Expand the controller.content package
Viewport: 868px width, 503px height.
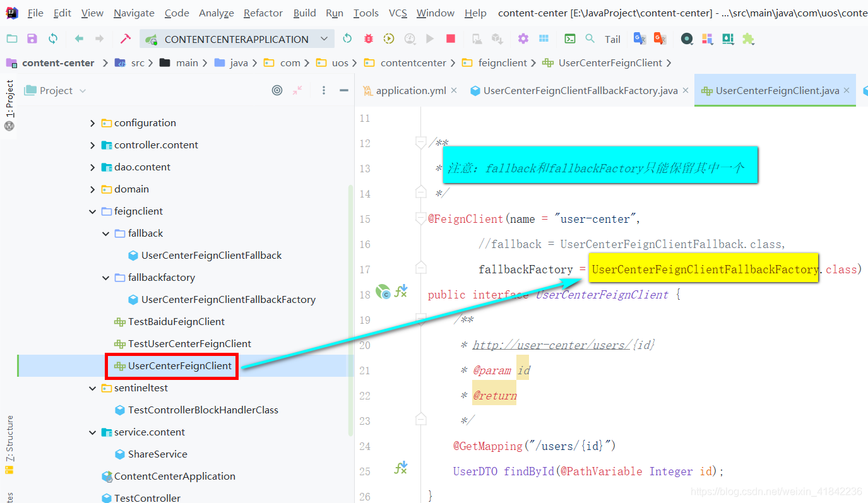(x=93, y=145)
